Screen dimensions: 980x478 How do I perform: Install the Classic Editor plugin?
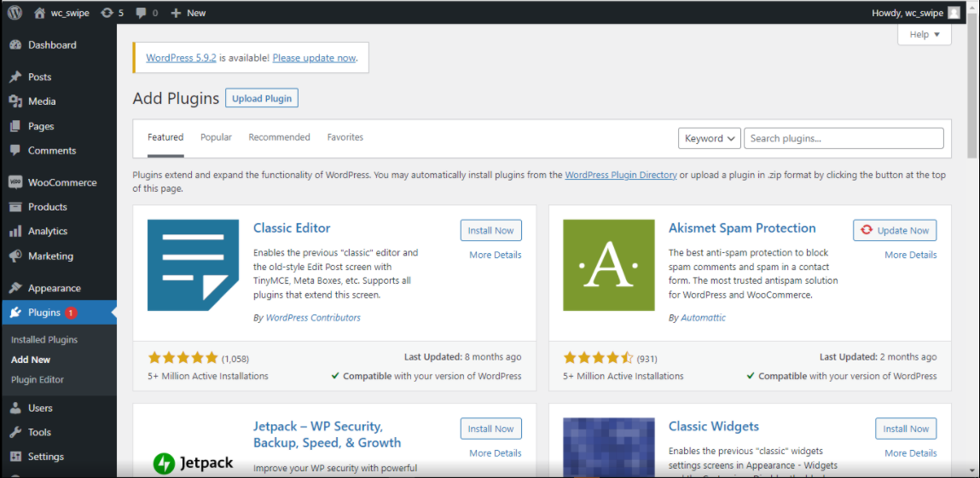(491, 230)
